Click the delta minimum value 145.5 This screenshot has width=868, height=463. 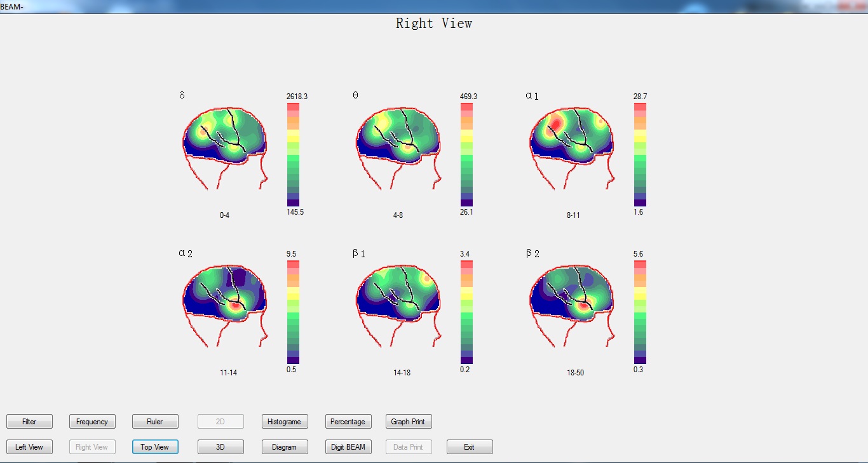tap(295, 212)
